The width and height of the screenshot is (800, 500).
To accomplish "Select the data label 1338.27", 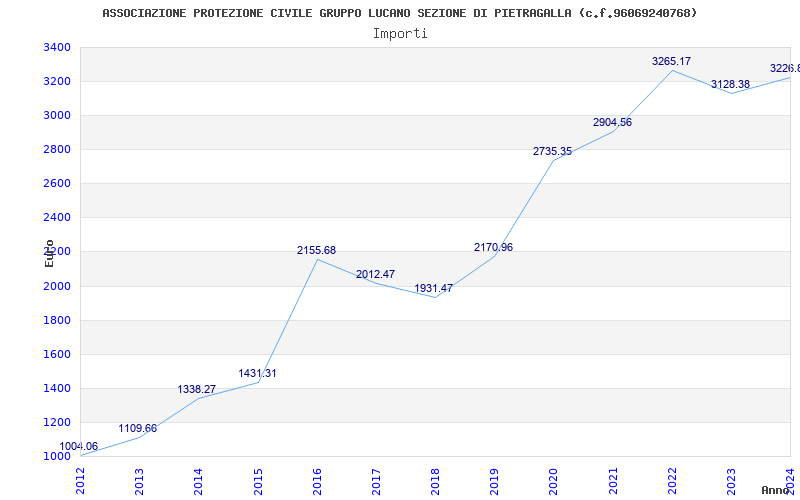I will [x=196, y=389].
